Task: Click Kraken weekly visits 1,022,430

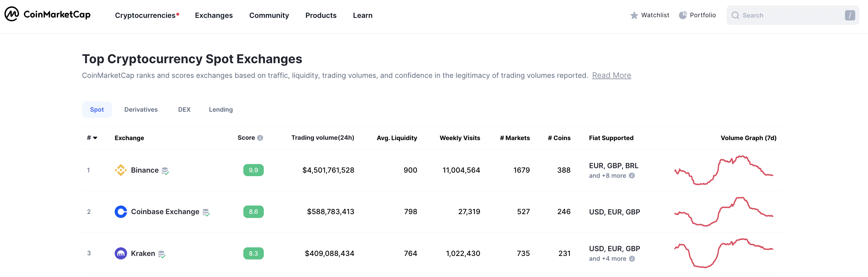Action: [x=463, y=253]
